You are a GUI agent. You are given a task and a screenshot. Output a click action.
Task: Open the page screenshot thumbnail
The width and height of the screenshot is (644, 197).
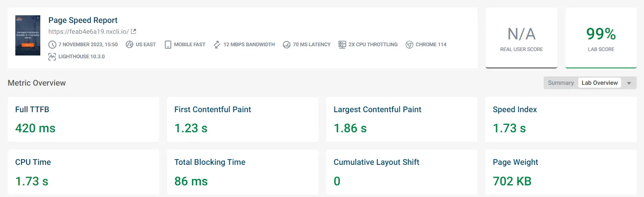[x=28, y=35]
